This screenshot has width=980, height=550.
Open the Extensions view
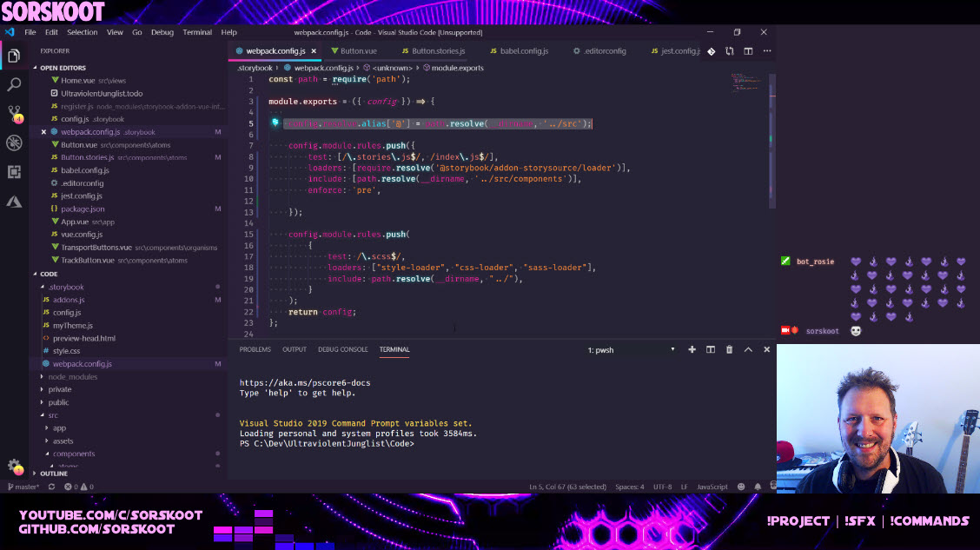[14, 172]
